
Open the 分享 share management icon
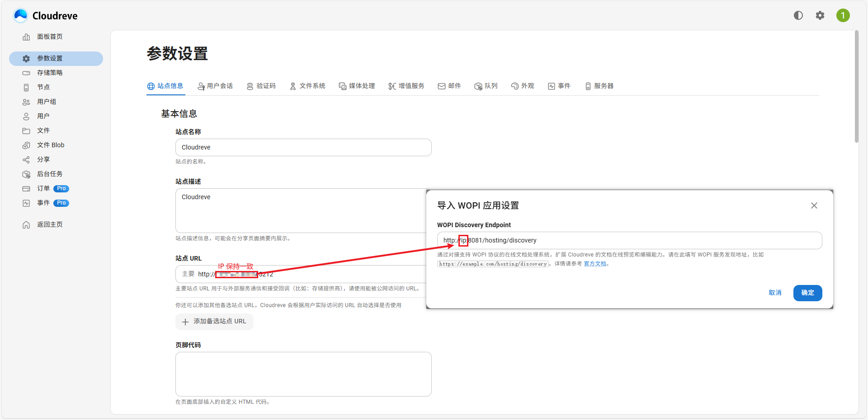[26, 159]
